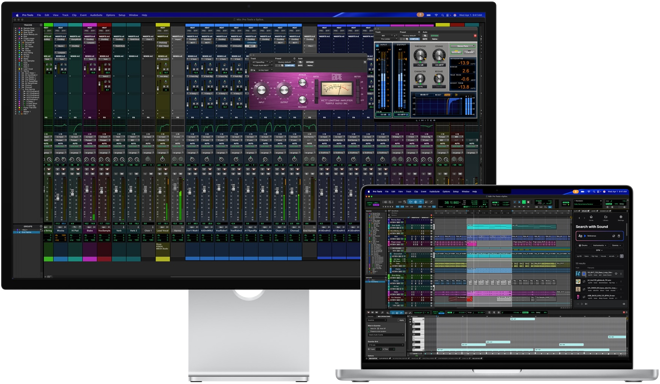660x384 pixels.
Task: Toggle Bypass in purple compressor plugin header
Action: pos(310,62)
